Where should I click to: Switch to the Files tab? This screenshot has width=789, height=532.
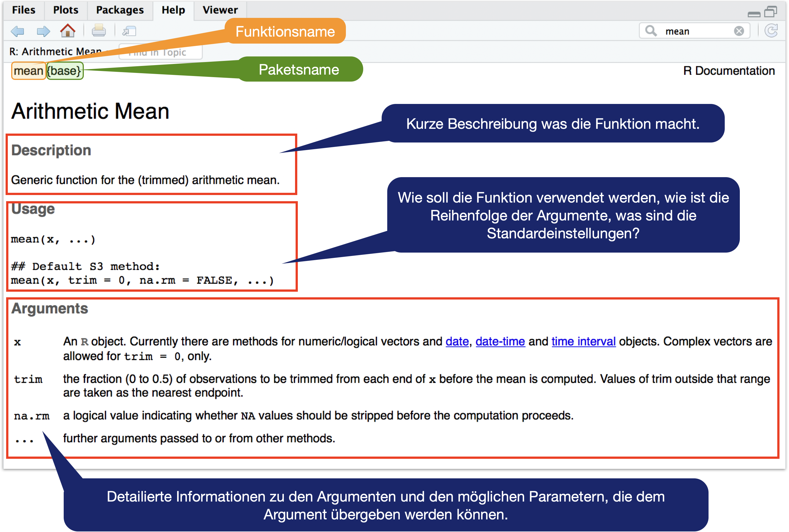[x=23, y=10]
